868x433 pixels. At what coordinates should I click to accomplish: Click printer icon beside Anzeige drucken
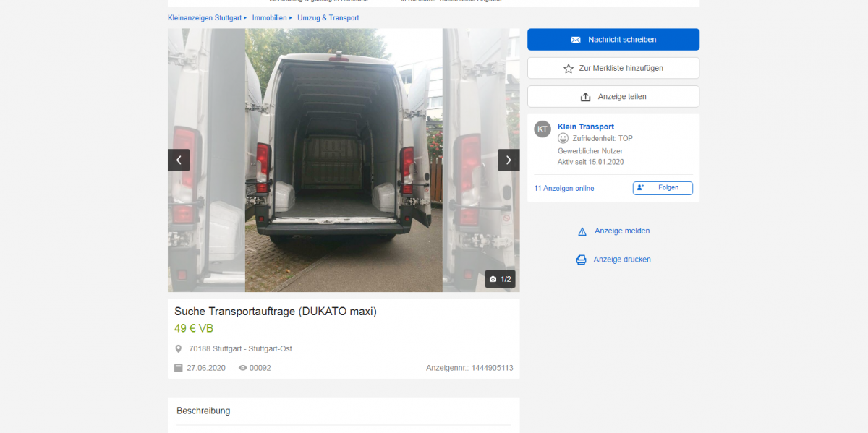click(x=581, y=260)
